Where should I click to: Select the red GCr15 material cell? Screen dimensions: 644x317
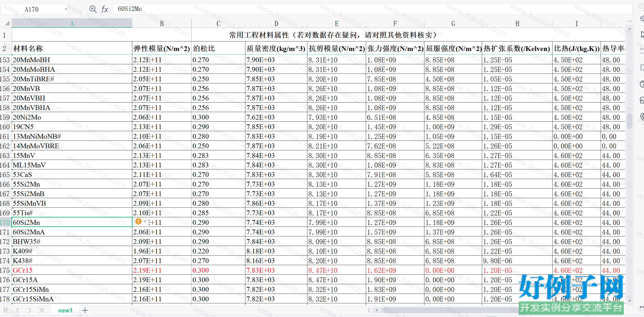click(72, 270)
